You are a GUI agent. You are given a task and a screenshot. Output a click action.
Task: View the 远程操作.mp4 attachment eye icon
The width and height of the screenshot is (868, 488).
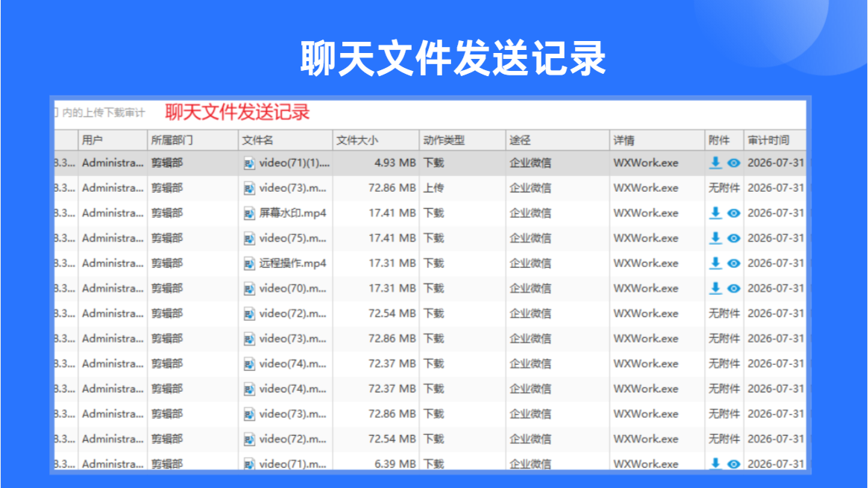[734, 263]
